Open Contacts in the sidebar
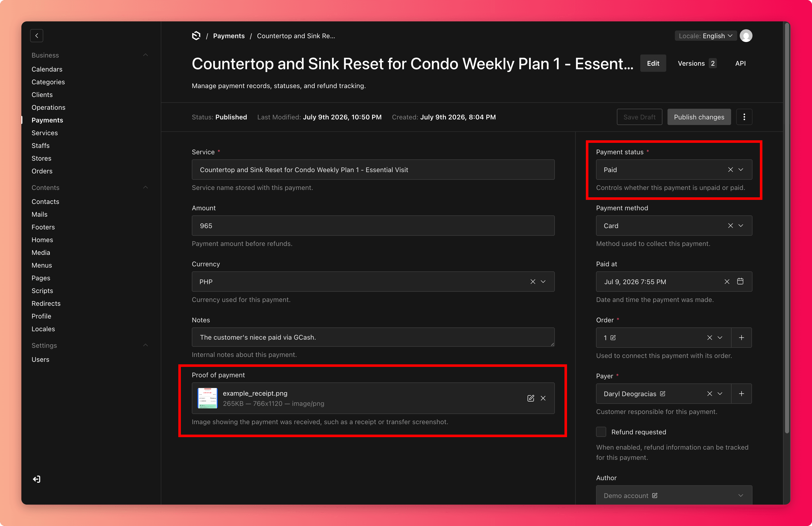The height and width of the screenshot is (526, 812). pos(45,202)
